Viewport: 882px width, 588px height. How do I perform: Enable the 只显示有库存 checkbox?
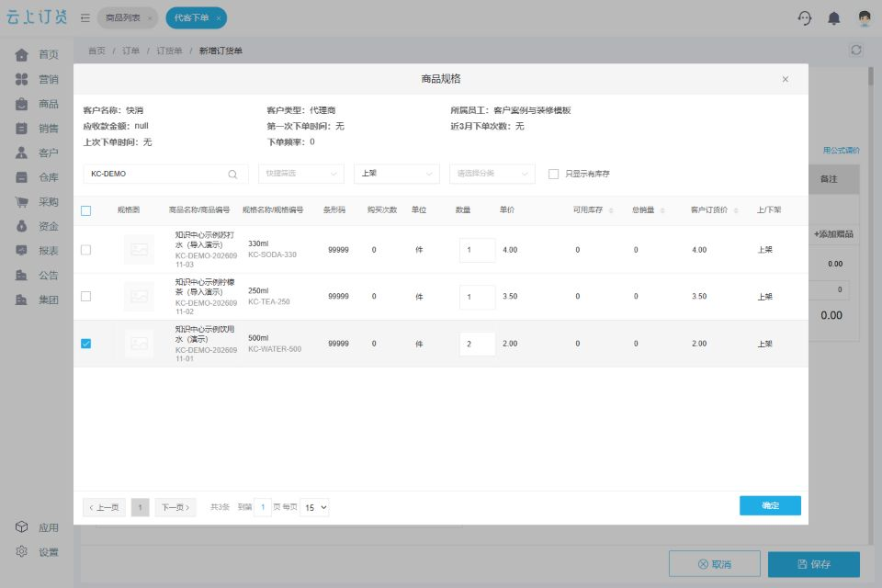coord(553,174)
